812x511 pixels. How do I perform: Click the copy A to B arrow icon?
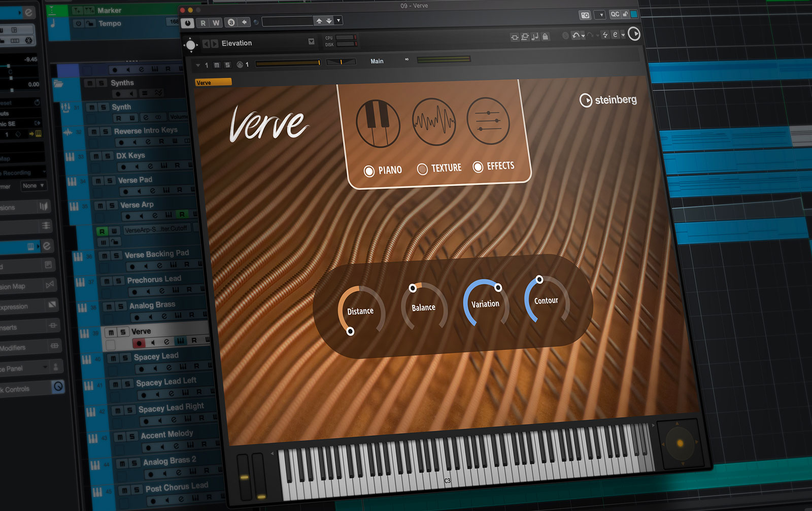point(245,22)
